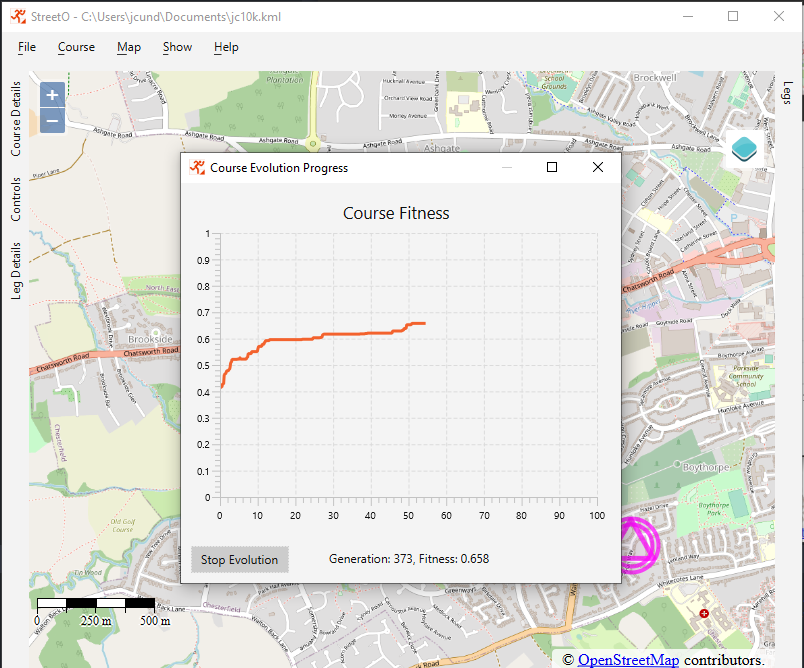Open the File menu
The height and width of the screenshot is (668, 804).
point(27,47)
